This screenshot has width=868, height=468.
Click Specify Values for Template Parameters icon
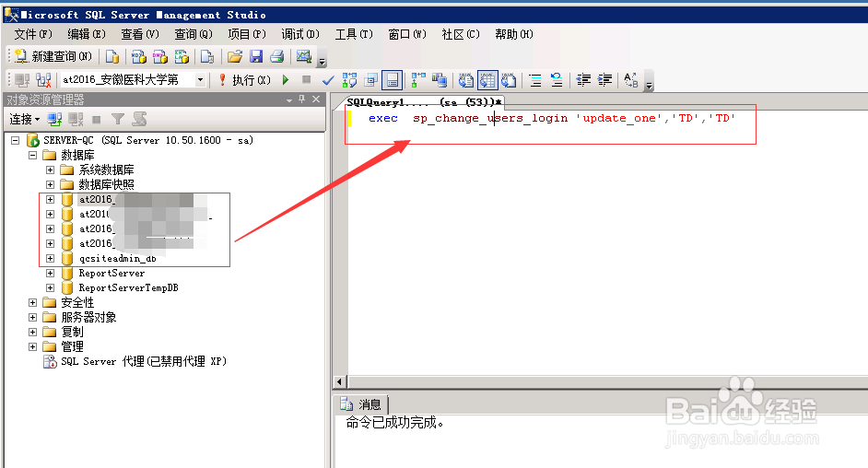[x=631, y=80]
